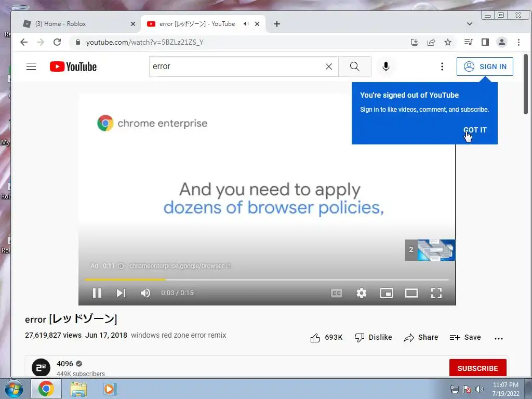Screen dimensions: 532x399
Task: Mute tab via speaker icon on YouTube tab
Action: pos(246,24)
